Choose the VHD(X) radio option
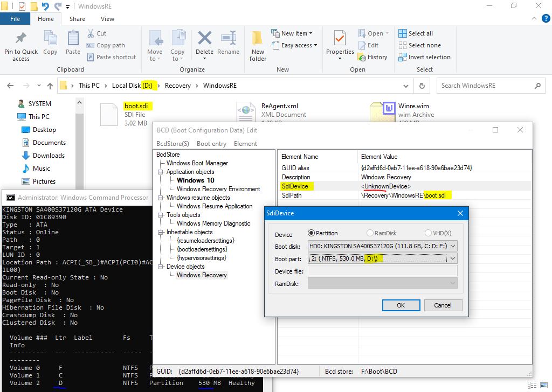Viewport: 552px width, 392px height. coord(428,233)
